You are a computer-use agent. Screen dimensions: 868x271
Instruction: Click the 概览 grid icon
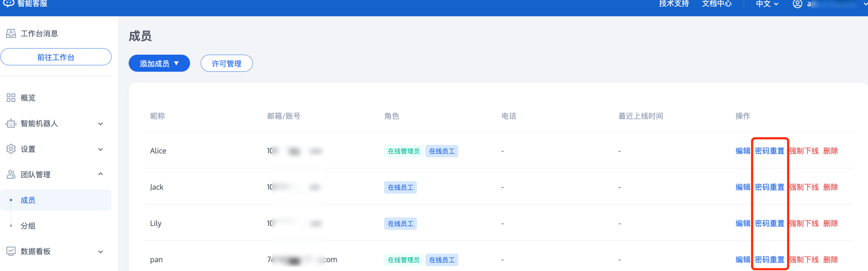[x=11, y=98]
